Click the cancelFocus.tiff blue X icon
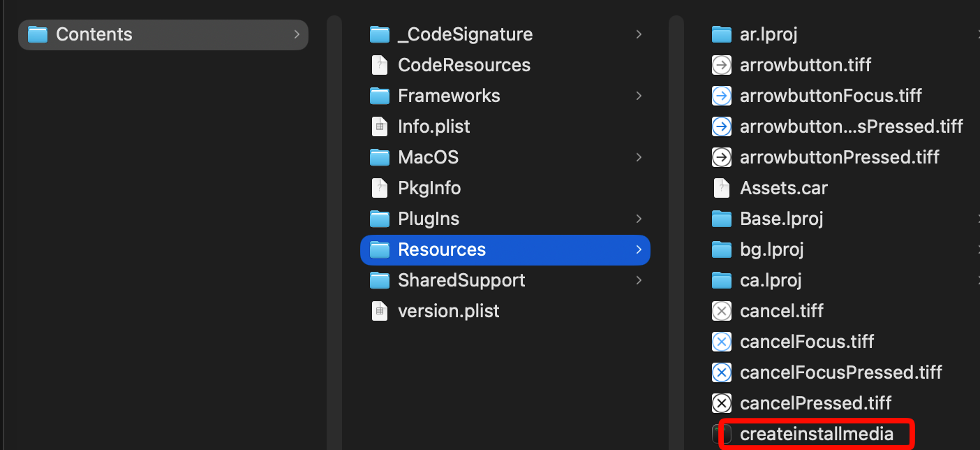This screenshot has height=450, width=980. (721, 342)
